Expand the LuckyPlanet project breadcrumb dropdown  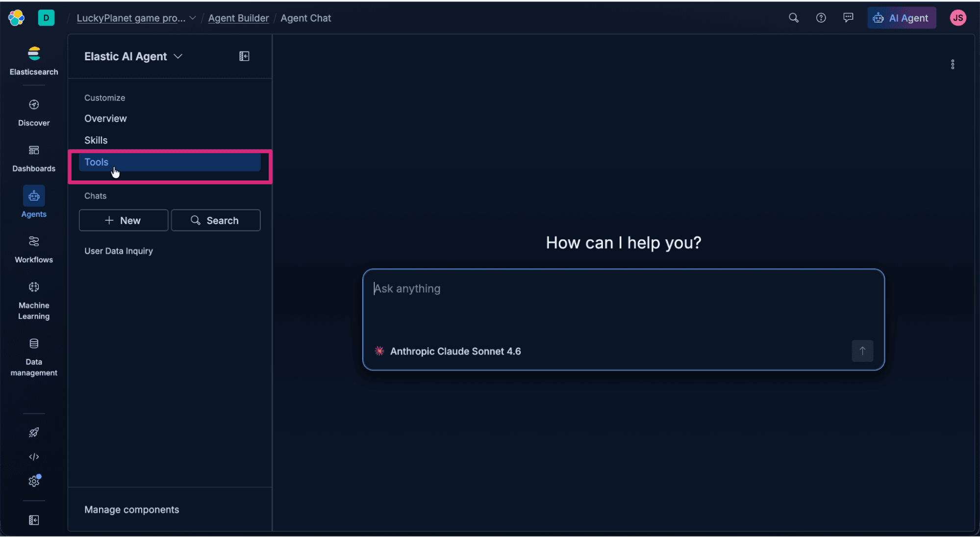(193, 18)
